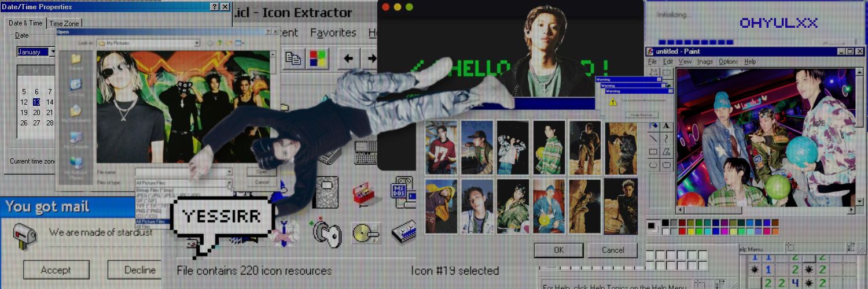Image resolution: width=868 pixels, height=289 pixels.
Task: Pick the black swatch in Paint palette
Action: (x=666, y=223)
